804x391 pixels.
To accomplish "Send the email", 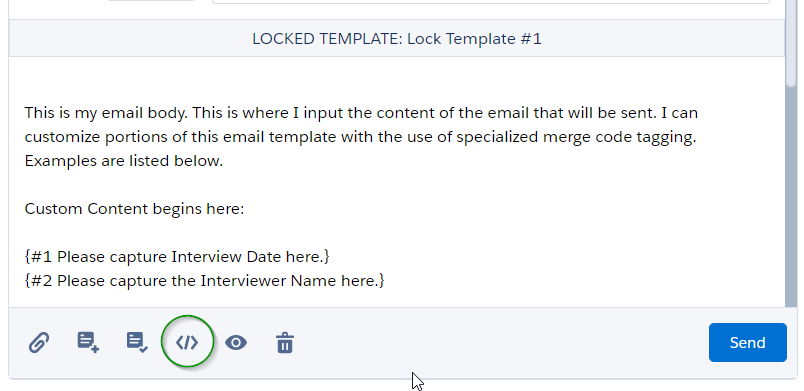I will click(748, 342).
